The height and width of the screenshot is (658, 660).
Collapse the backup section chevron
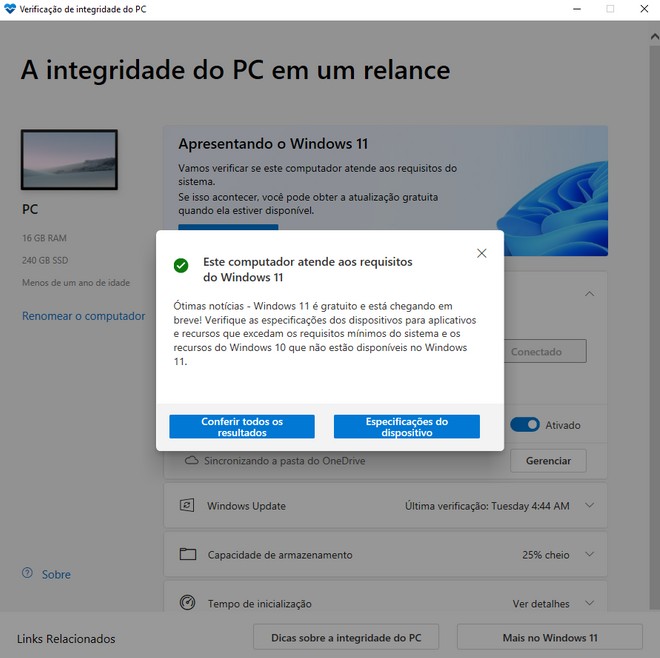tap(590, 294)
